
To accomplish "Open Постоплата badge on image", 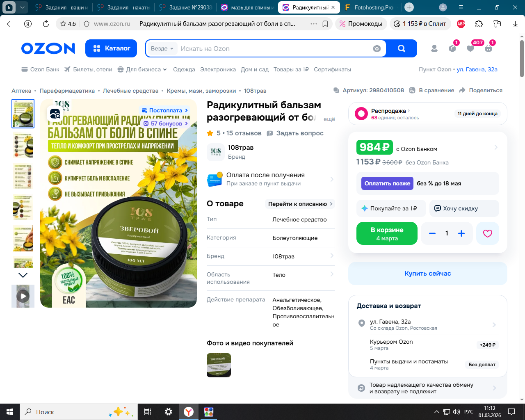I will click(x=165, y=110).
